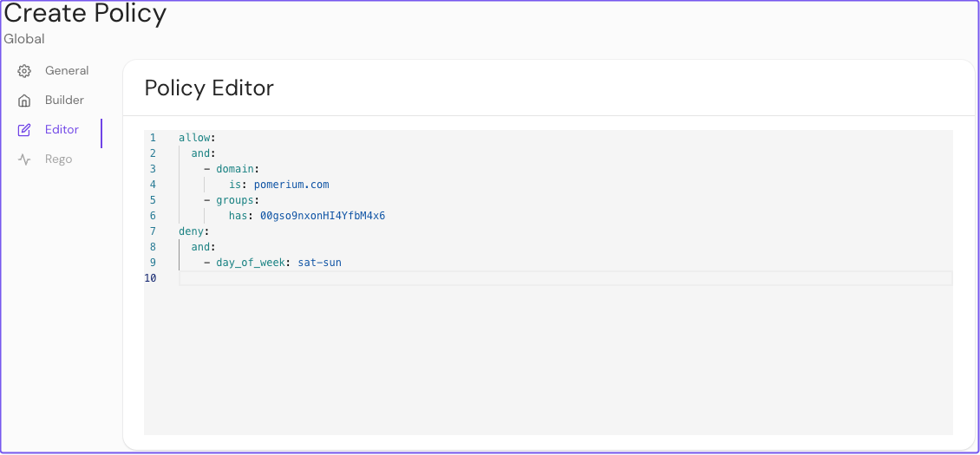Click line number 1 in the gutter
The width and height of the screenshot is (980, 455).
click(153, 138)
